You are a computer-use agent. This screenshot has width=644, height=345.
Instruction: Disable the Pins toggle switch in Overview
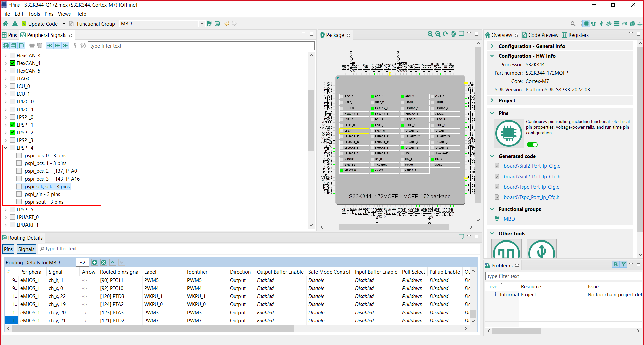[x=532, y=144]
